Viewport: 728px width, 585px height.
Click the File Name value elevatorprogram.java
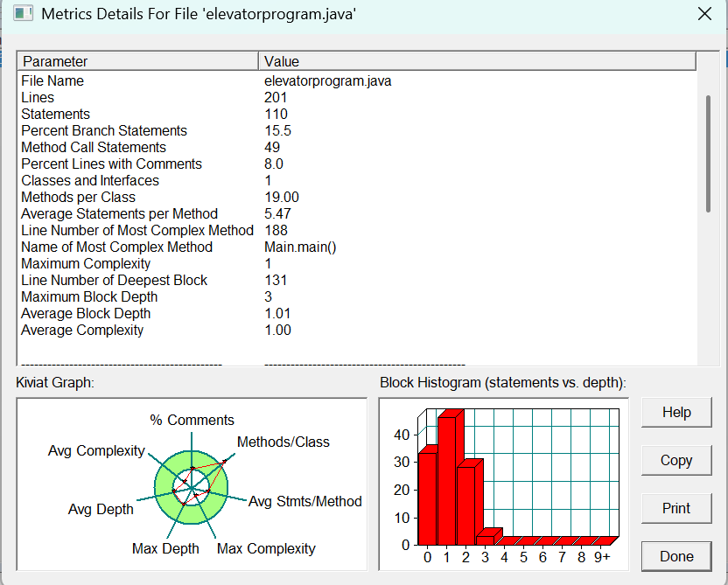328,81
